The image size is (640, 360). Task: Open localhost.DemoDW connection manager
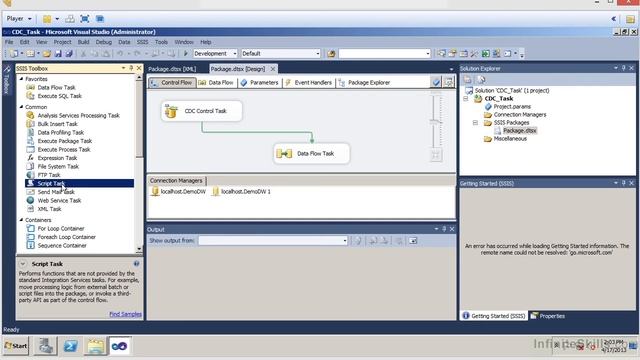(x=178, y=191)
